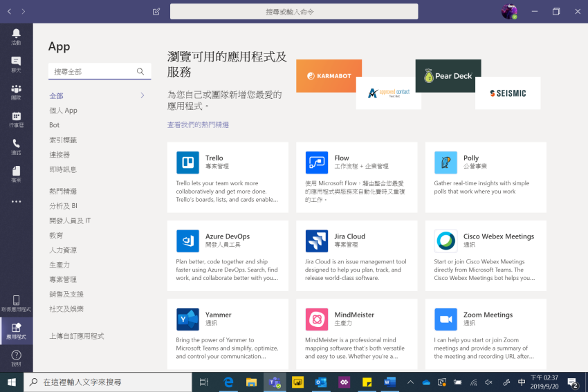Screen dimensions: 588x392
Task: Click the Jira Cloud app icon
Action: [x=317, y=241]
